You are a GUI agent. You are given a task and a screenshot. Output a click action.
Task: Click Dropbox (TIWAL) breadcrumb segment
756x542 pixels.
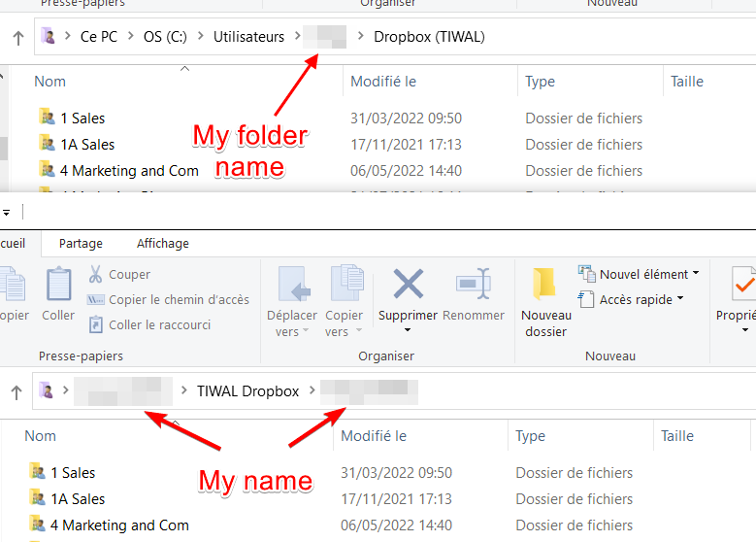tap(429, 37)
